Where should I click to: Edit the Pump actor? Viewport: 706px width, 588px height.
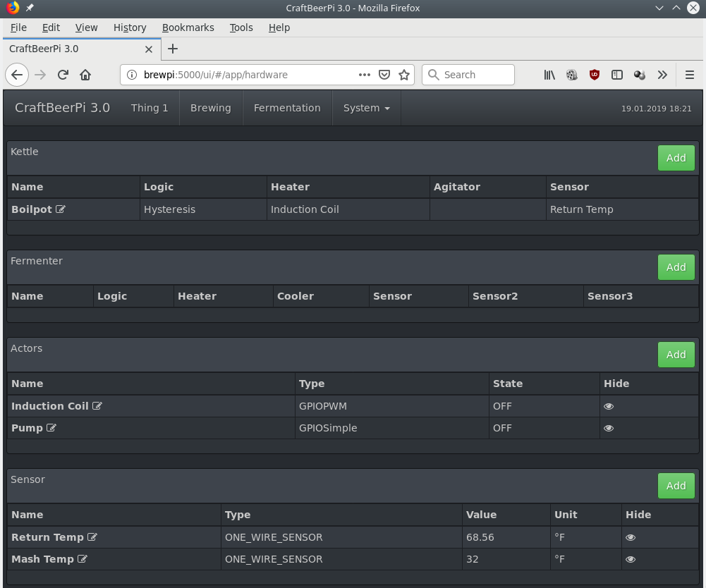(x=51, y=427)
